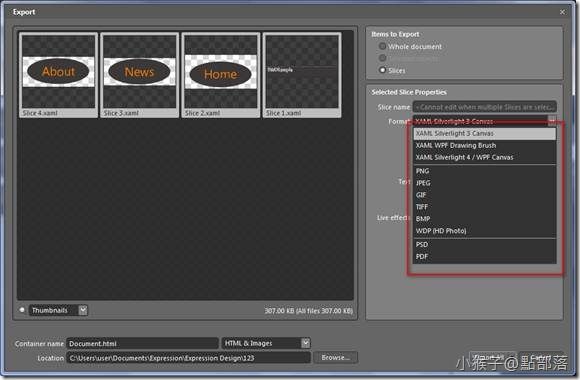The width and height of the screenshot is (580, 380).
Task: Pick PSD from the format list
Action: pyautogui.click(x=485, y=244)
